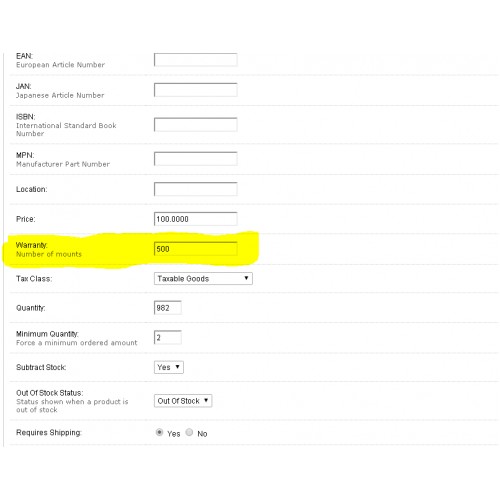Screen dimensions: 500x500
Task: Focus the JAN text box
Action: [196, 90]
